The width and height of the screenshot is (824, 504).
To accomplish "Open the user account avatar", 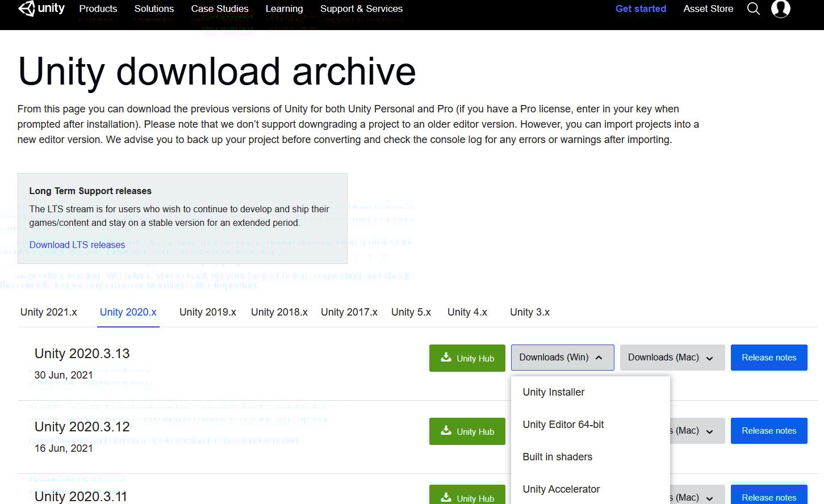I will pos(781,8).
